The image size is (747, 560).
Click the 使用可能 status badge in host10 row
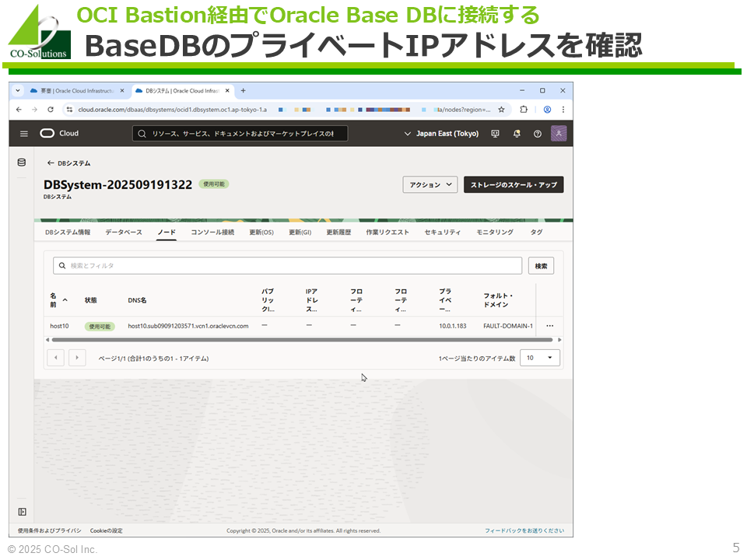click(100, 326)
